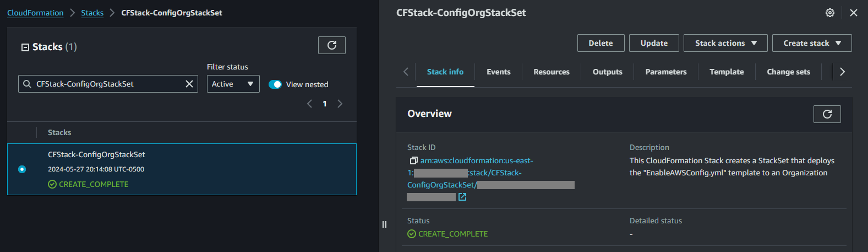
Task: Refresh the Overview section
Action: [827, 114]
